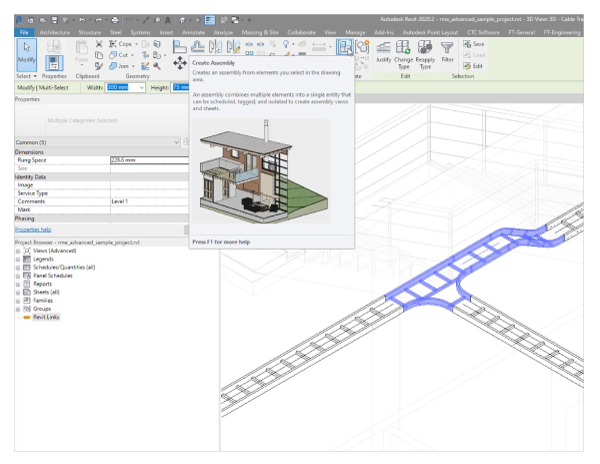Open the Common (5) category filter dropdown
The image size is (600, 464).
[x=177, y=142]
